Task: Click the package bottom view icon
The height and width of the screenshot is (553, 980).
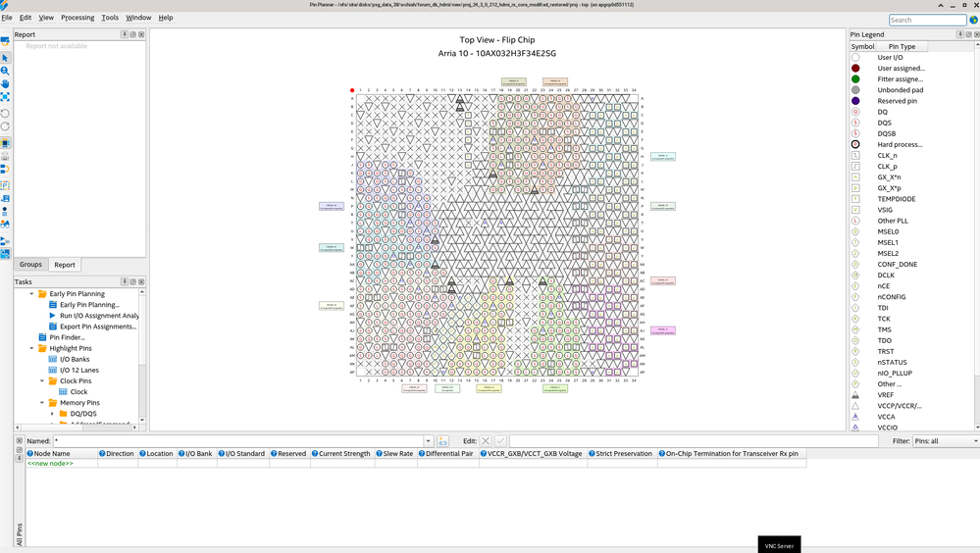Action: [5, 156]
